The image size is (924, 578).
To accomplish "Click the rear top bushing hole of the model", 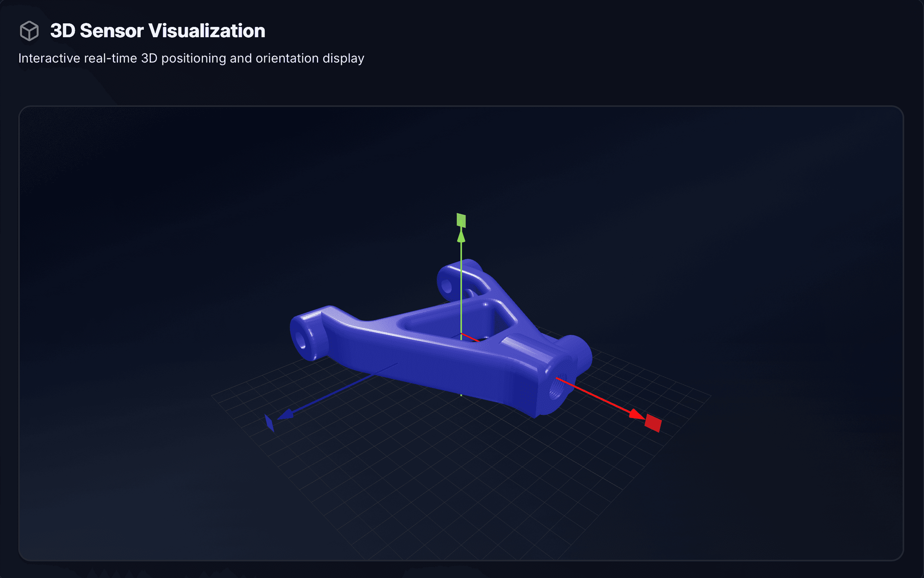I will point(447,286).
